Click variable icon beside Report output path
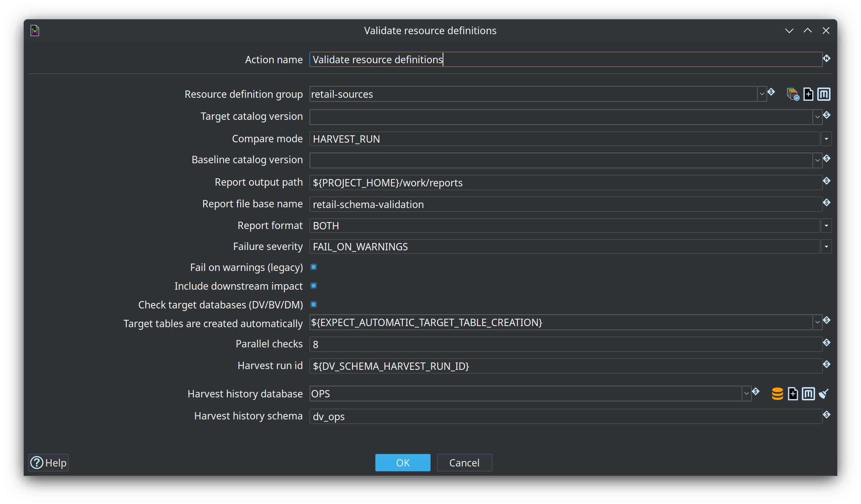This screenshot has height=504, width=861. (x=826, y=180)
